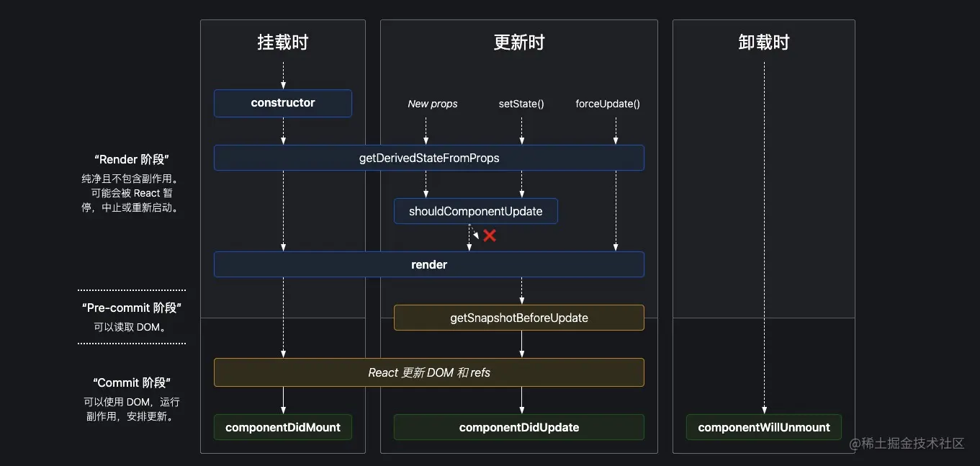The image size is (980, 466).
Task: Click the forceUpdate() trigger label
Action: [x=608, y=104]
